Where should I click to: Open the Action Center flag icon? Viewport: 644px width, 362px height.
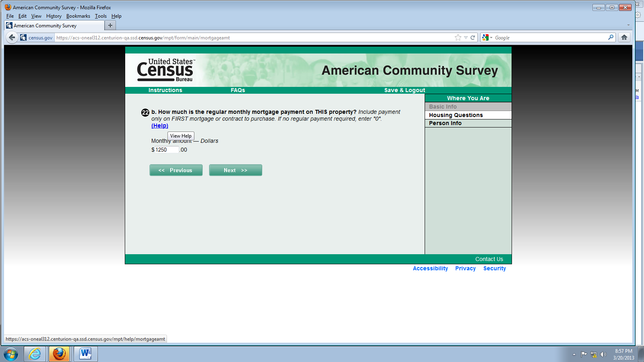point(584,354)
